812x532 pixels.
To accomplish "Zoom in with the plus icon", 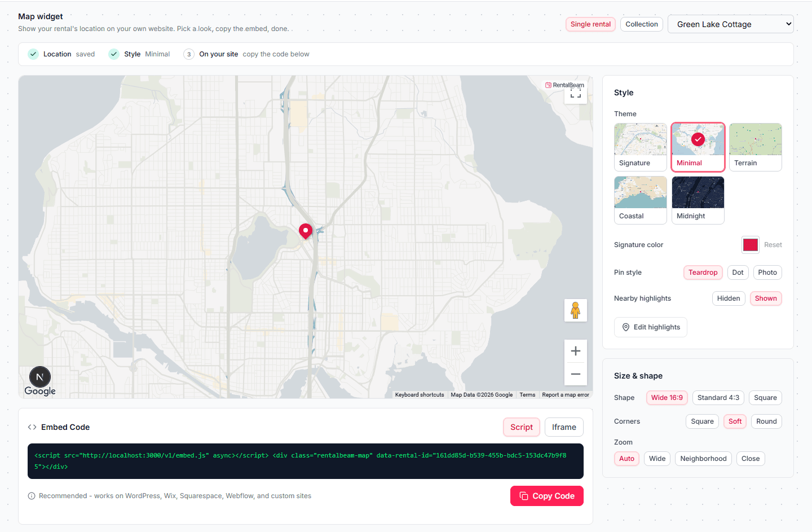I will click(575, 351).
